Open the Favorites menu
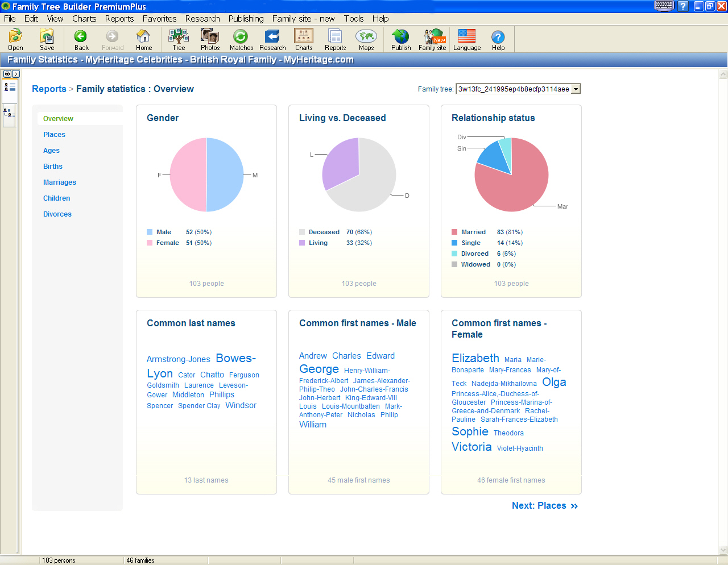The image size is (728, 565). pos(159,19)
